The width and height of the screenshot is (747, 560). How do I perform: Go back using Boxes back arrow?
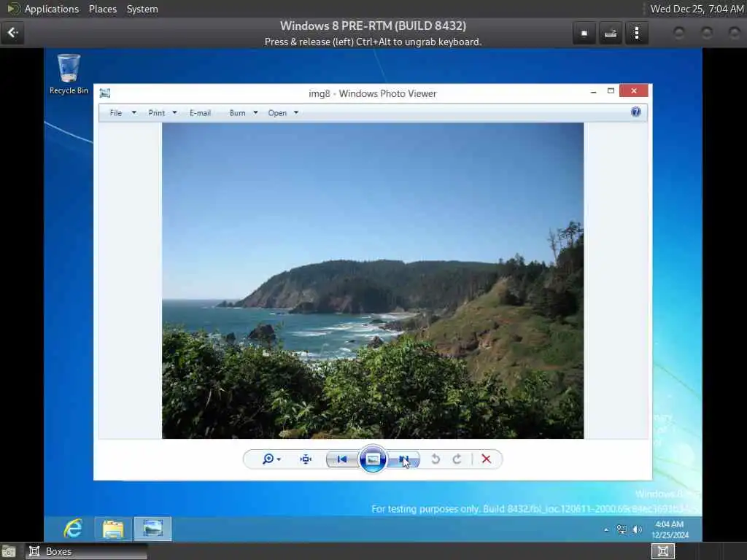point(12,32)
